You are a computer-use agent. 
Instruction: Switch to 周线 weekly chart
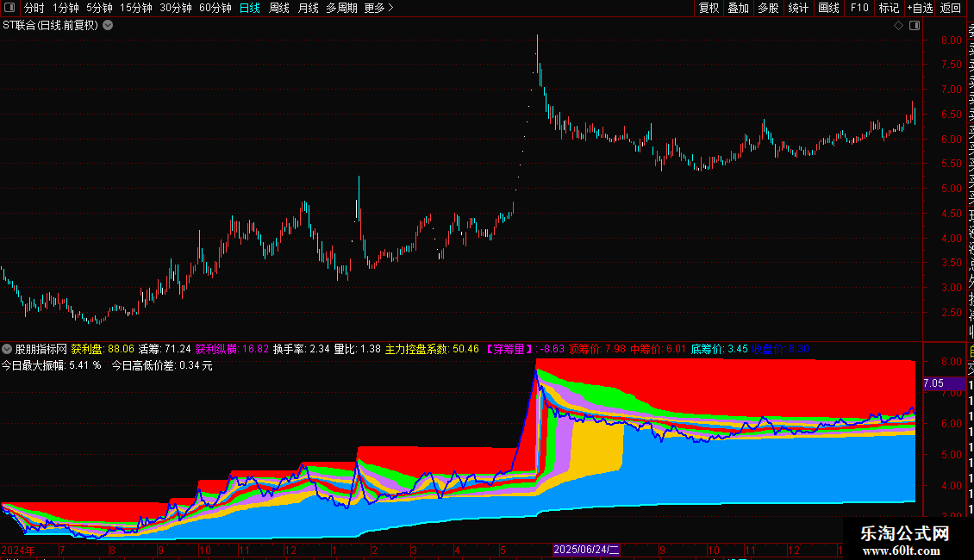(279, 8)
